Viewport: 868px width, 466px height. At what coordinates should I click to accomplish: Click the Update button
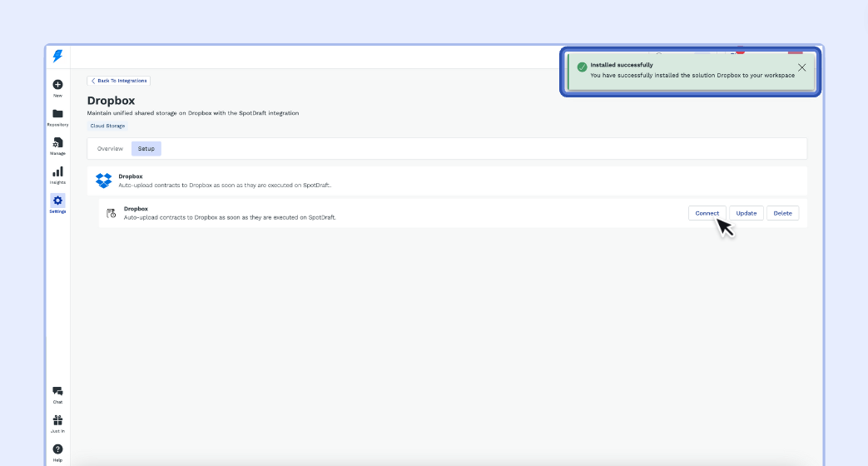click(746, 213)
